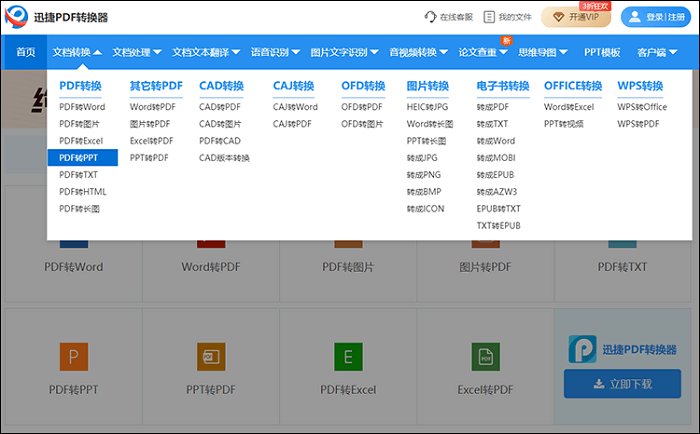The image size is (700, 434).
Task: Expand the 论文查重 dropdown
Action: tap(483, 52)
